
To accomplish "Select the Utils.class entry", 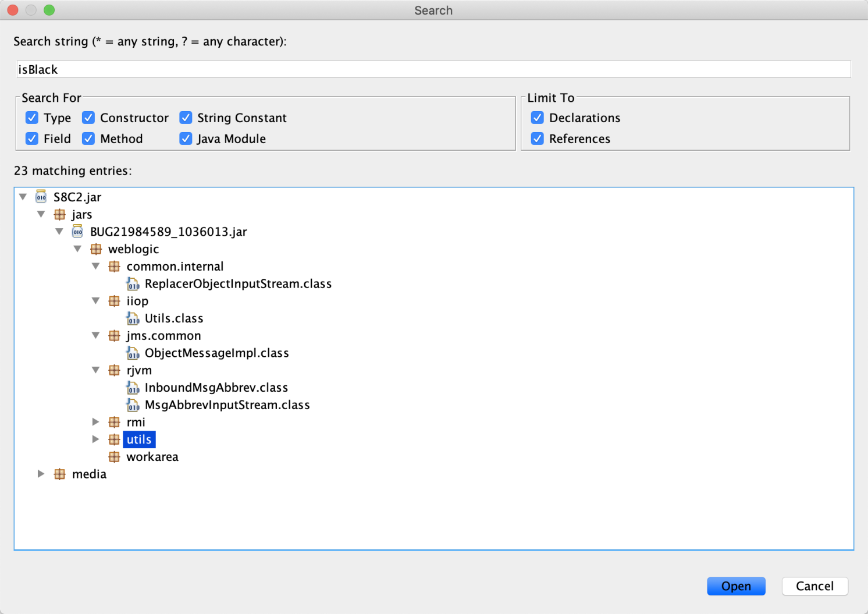I will [174, 318].
